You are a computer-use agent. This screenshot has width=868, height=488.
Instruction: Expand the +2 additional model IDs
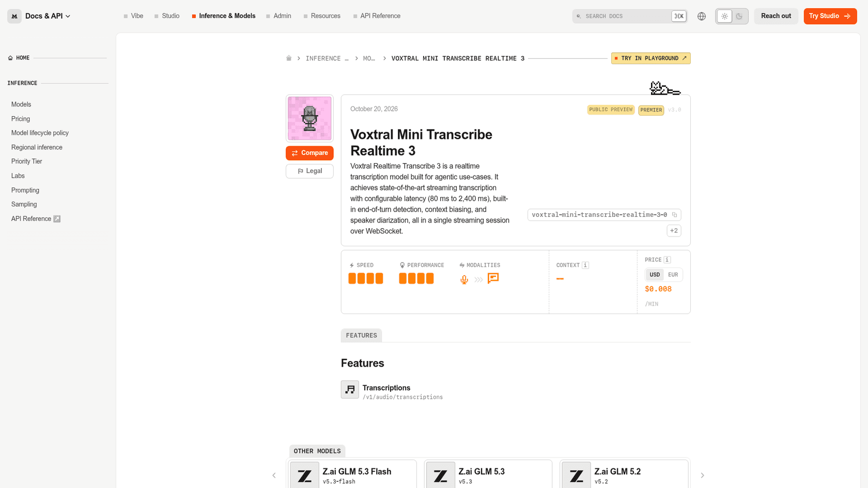(674, 231)
